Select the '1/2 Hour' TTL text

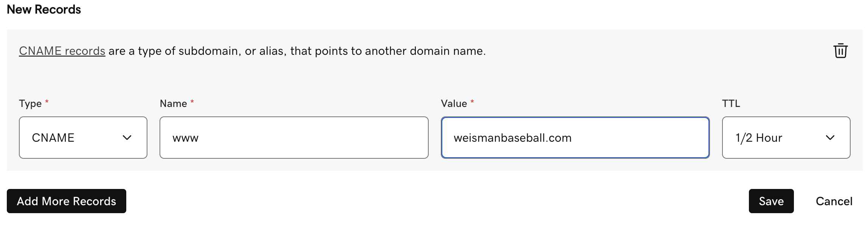coord(759,138)
